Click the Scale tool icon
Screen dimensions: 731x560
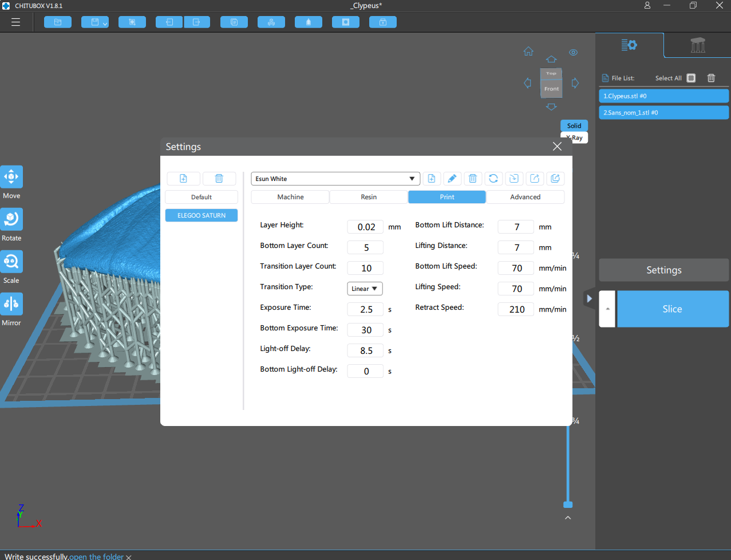11,262
